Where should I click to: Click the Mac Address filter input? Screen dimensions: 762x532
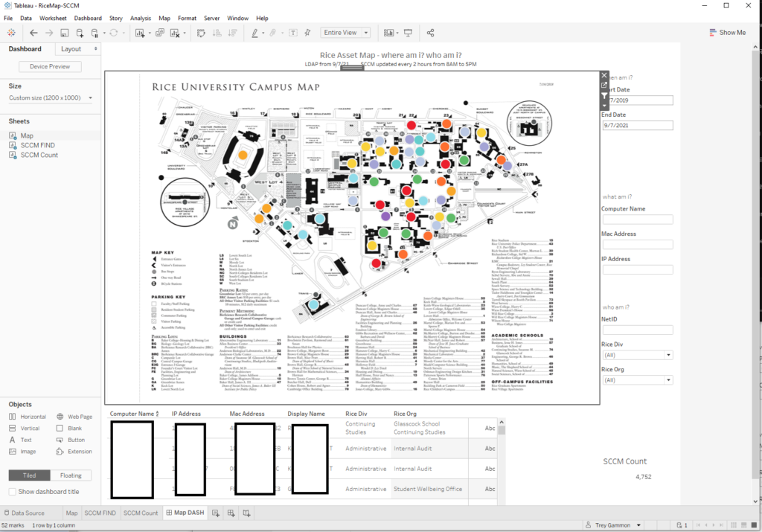pos(638,244)
